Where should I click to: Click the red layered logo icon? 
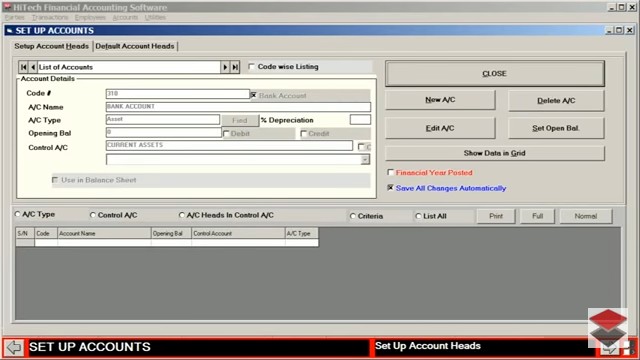(608, 328)
